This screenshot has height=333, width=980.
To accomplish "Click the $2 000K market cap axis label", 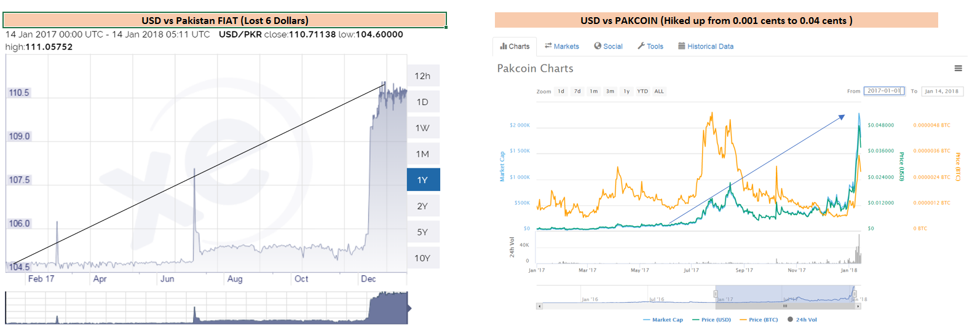I will [520, 125].
